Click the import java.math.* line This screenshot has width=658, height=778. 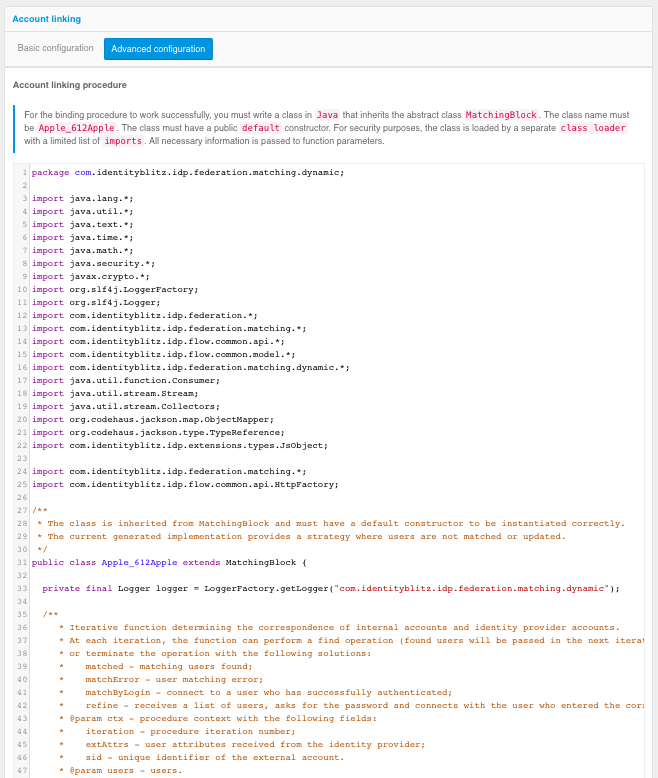(83, 251)
